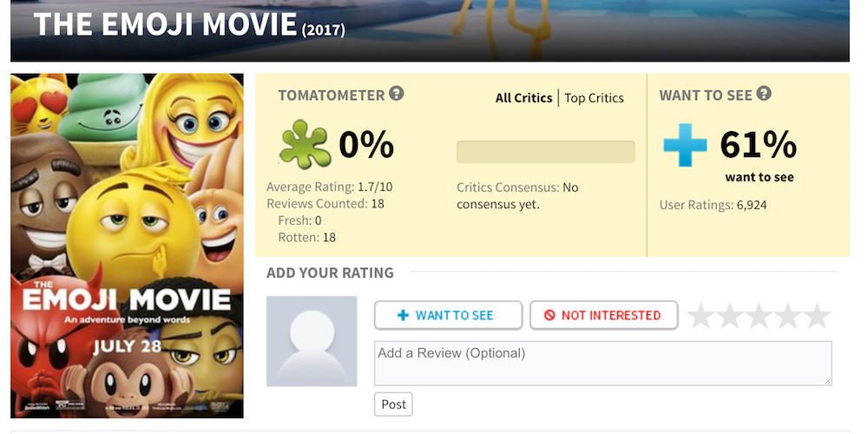Click the green rotten splat icon
This screenshot has width=868, height=434.
tap(304, 145)
